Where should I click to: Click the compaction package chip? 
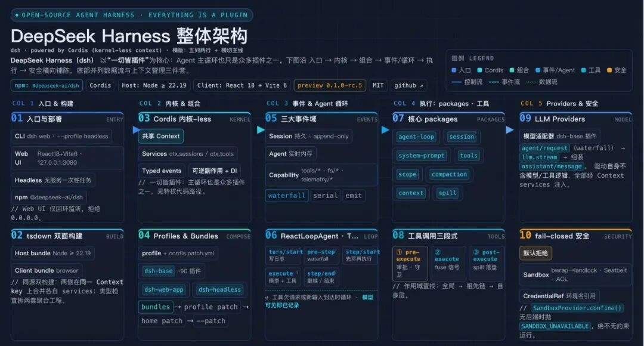450,174
